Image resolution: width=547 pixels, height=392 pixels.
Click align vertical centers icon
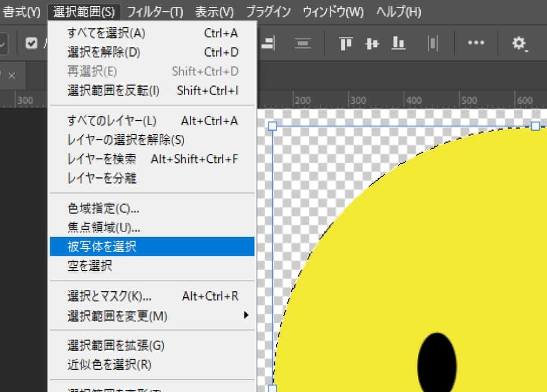(372, 44)
